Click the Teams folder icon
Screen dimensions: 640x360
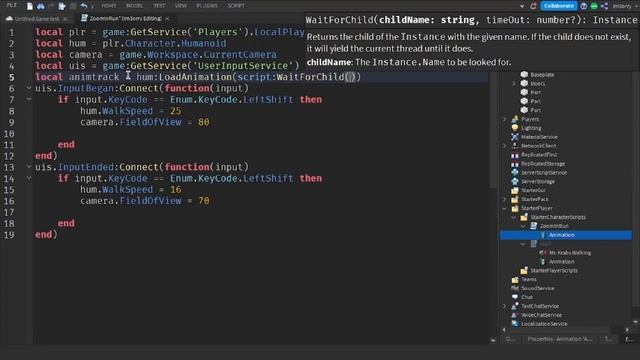coord(515,279)
